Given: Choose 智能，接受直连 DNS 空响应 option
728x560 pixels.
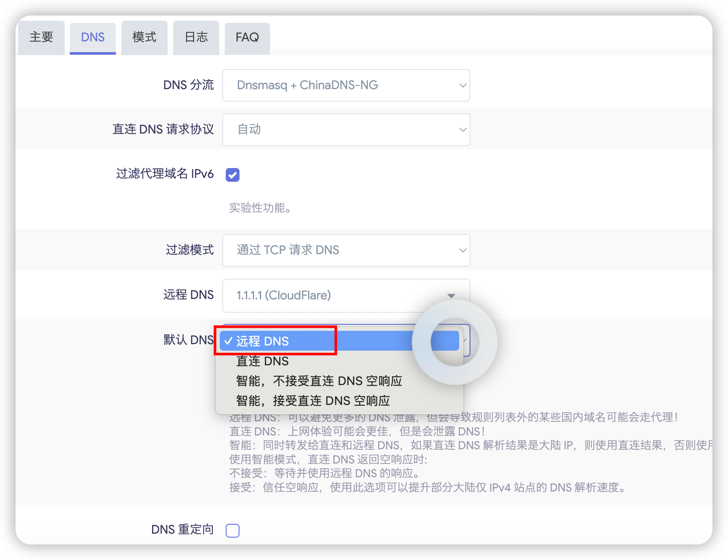Looking at the screenshot, I should [x=313, y=401].
